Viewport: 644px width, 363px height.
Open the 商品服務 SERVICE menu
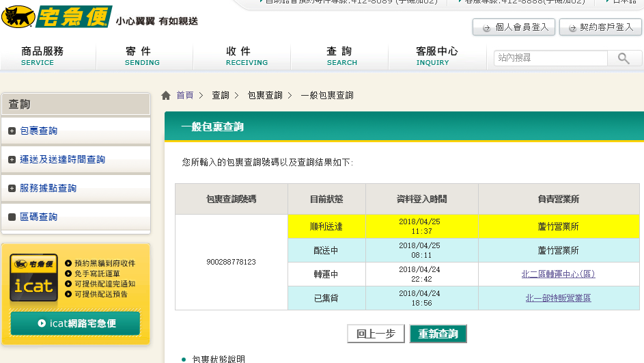(42, 56)
